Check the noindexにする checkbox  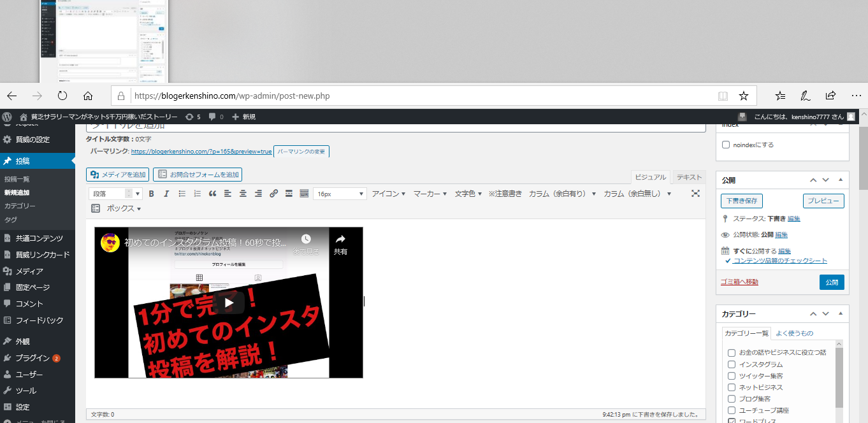pyautogui.click(x=726, y=145)
